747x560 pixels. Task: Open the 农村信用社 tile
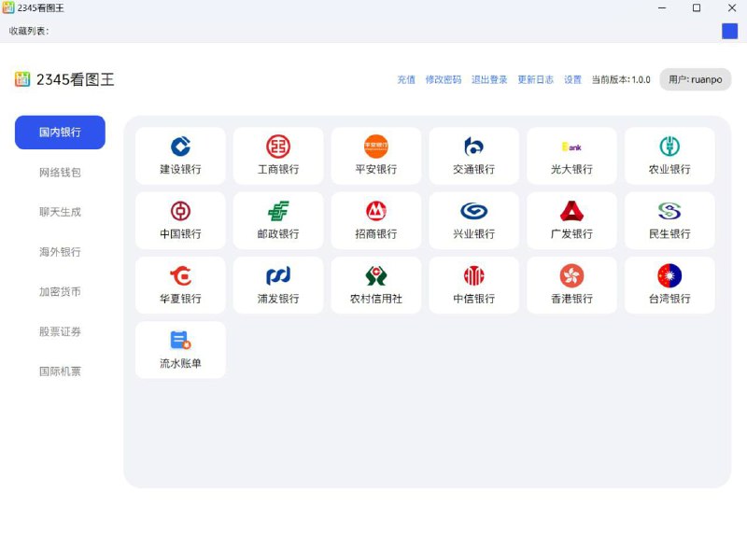coord(376,286)
